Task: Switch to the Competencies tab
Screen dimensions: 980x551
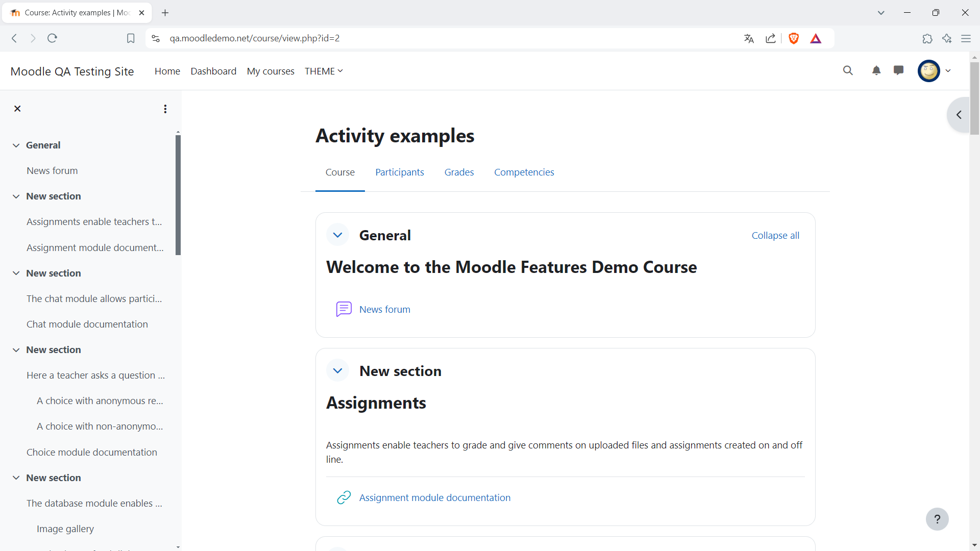Action: tap(524, 172)
